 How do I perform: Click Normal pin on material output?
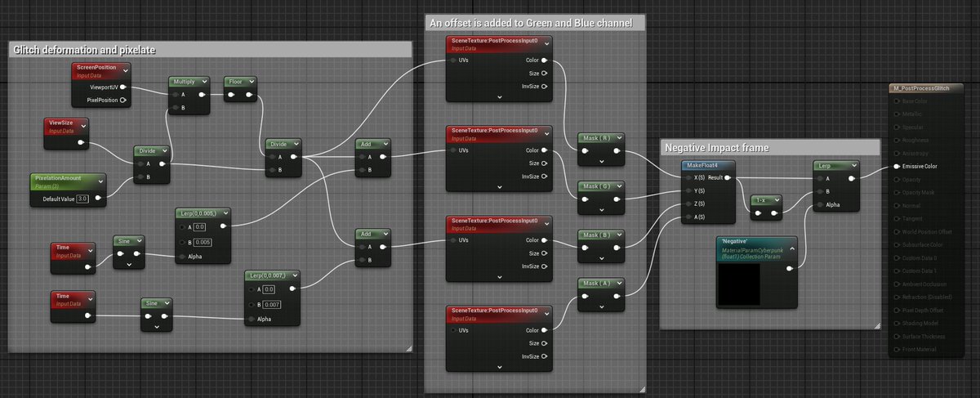(x=897, y=205)
